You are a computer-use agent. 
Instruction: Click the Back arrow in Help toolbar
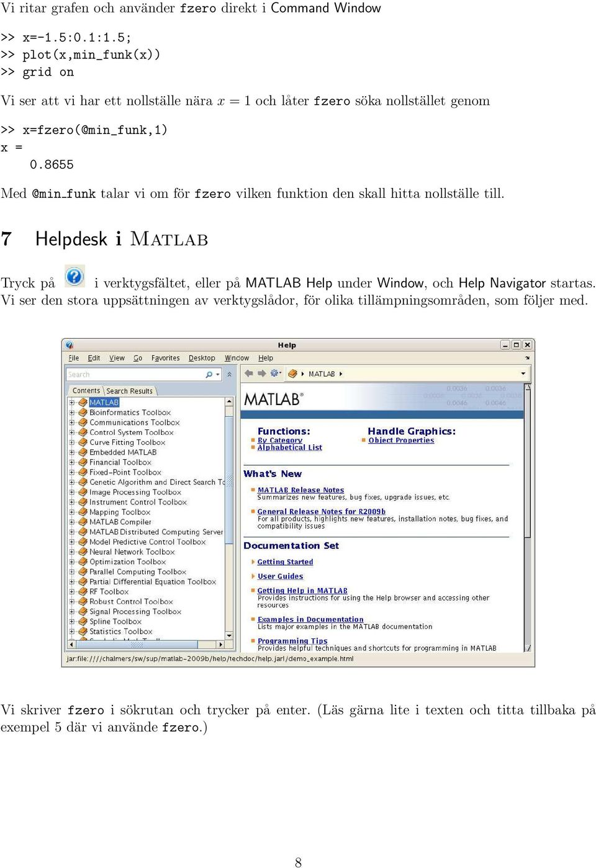pyautogui.click(x=249, y=374)
